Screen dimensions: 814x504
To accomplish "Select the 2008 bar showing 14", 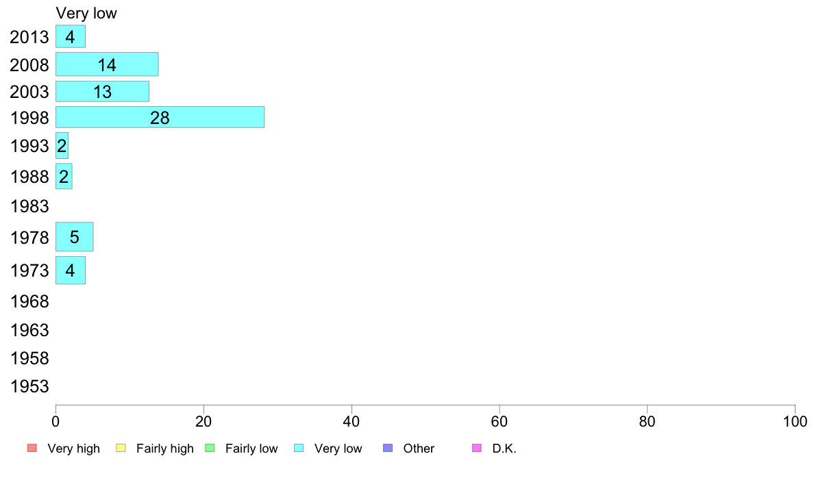I will coord(107,64).
